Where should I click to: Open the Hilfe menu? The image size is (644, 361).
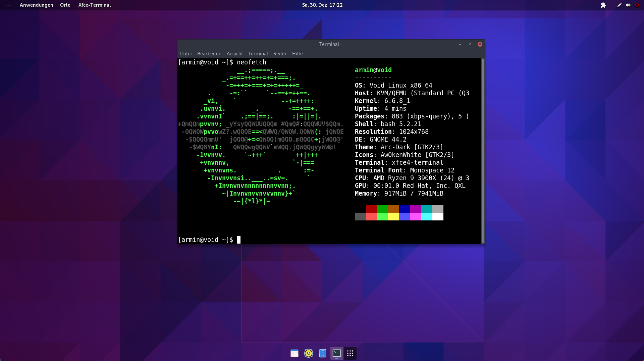click(x=297, y=54)
